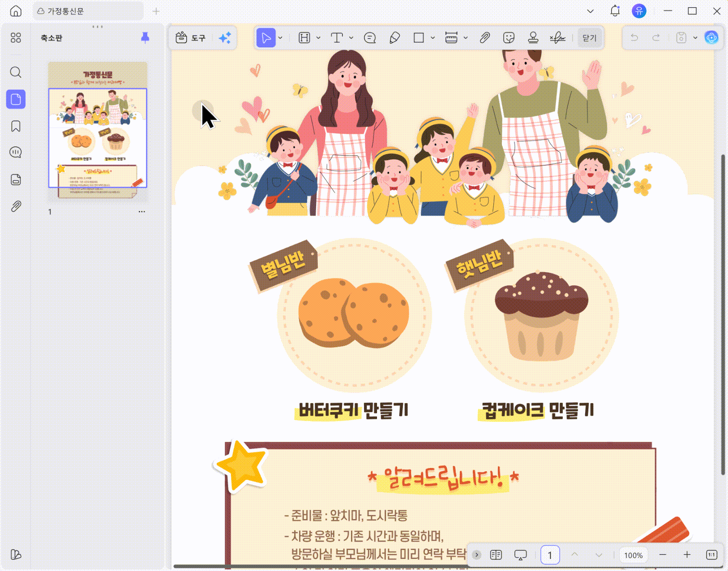Viewport: 728px width, 571px height.
Task: Select the highlight text tool
Action: [304, 38]
